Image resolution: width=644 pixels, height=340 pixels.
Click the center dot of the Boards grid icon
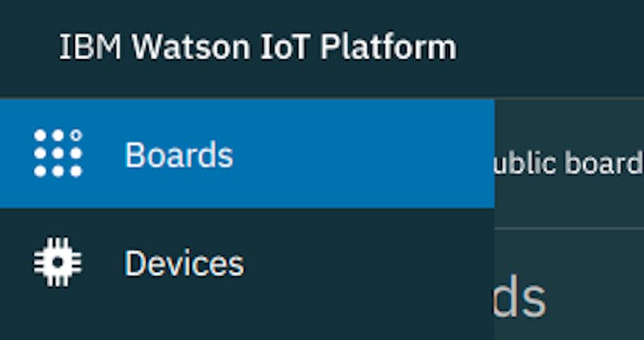click(x=58, y=153)
